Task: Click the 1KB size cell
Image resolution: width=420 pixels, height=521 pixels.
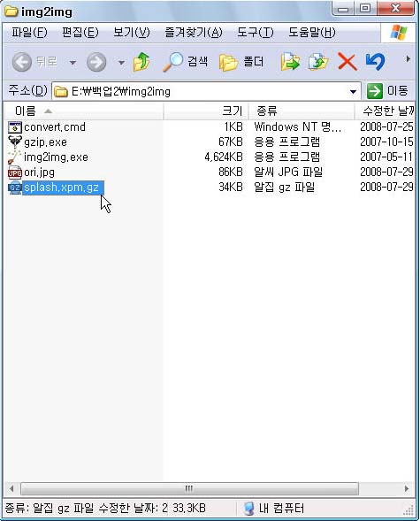Action: pos(233,127)
